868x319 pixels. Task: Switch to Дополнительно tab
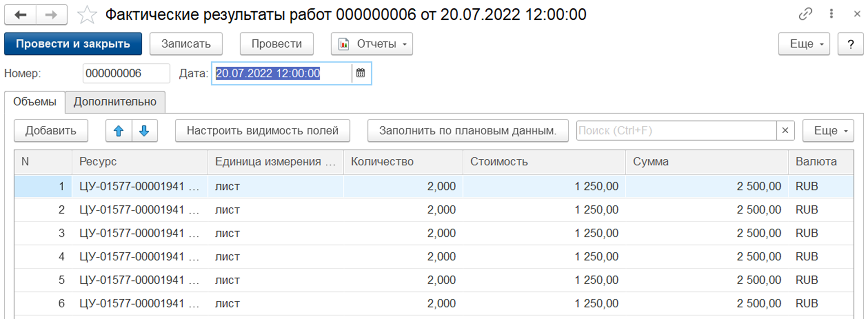(x=115, y=102)
